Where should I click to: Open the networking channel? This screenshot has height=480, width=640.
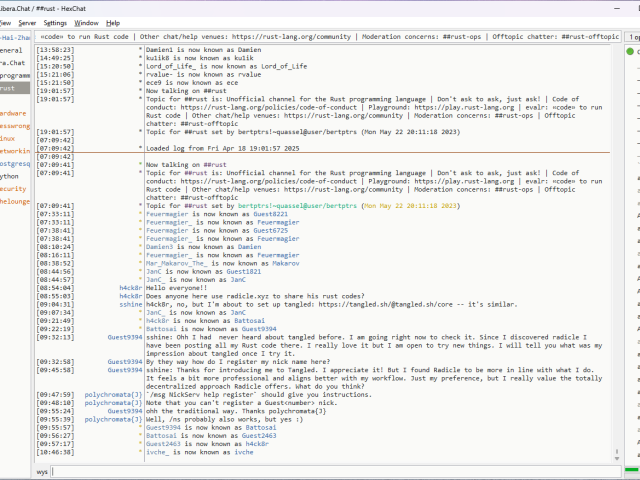pos(14,150)
